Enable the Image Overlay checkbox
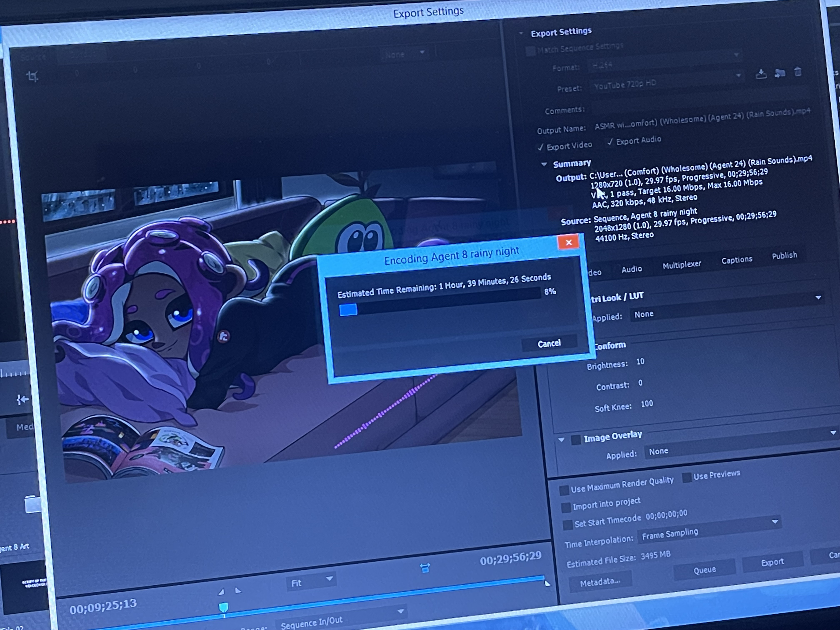The image size is (840, 630). (576, 439)
